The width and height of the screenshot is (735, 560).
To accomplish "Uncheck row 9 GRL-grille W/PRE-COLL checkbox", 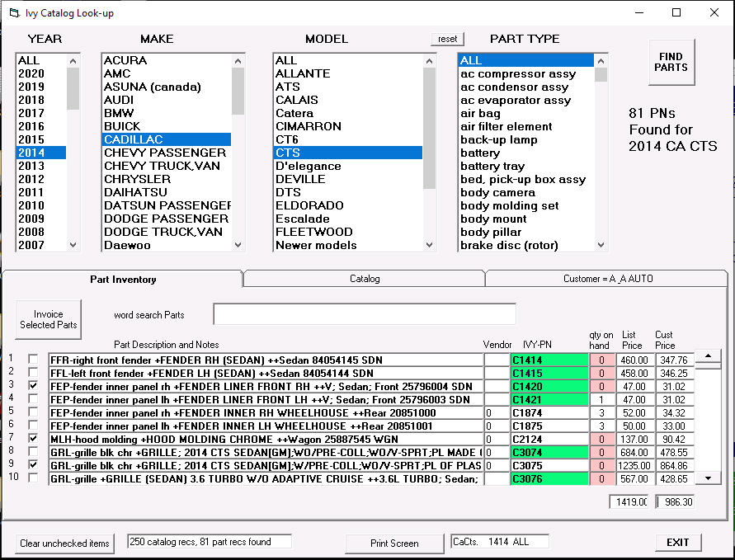I will 33,465.
